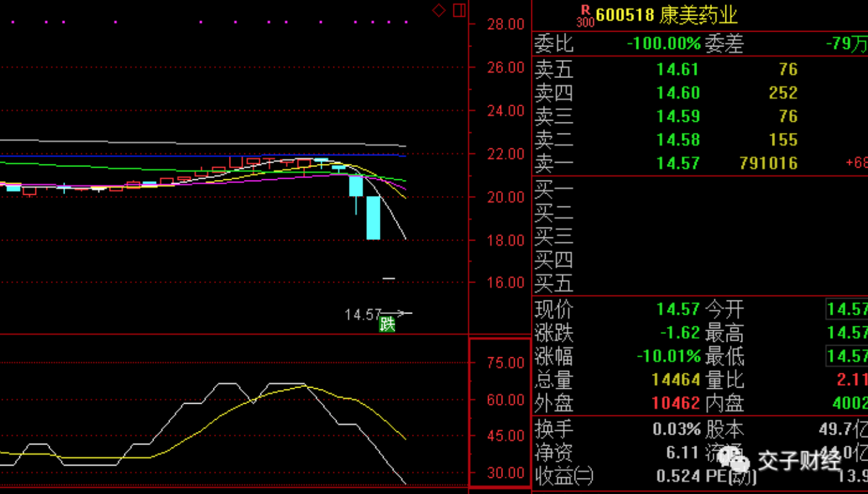Screen dimensions: 868x494
Task: Click the 买四 row label
Action: 553,260
